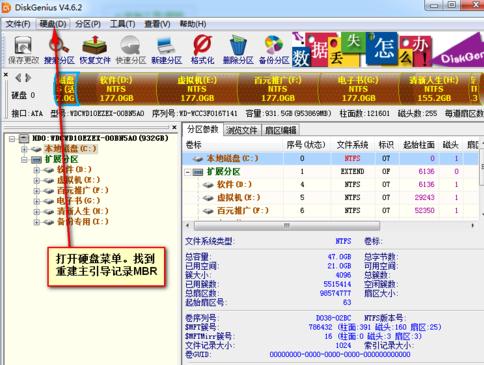Open the 查看(V) menu

157,24
